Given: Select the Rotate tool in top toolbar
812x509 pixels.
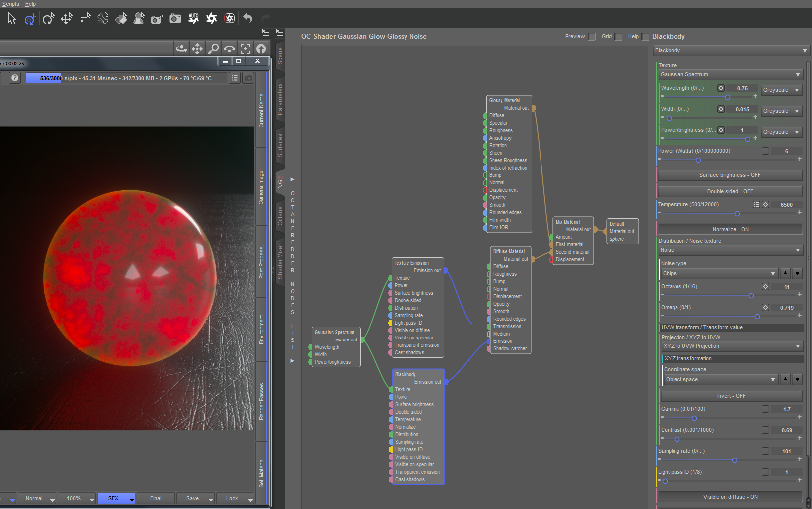Looking at the screenshot, I should pos(48,19).
